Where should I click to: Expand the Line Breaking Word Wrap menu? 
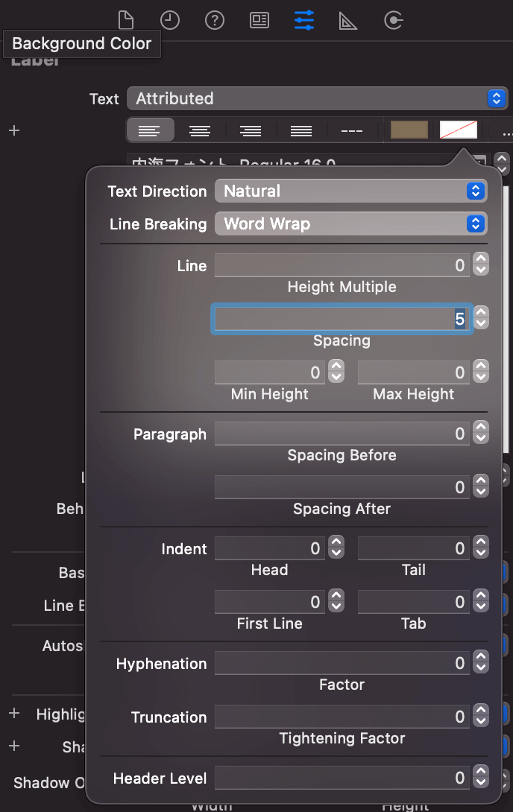(x=350, y=223)
